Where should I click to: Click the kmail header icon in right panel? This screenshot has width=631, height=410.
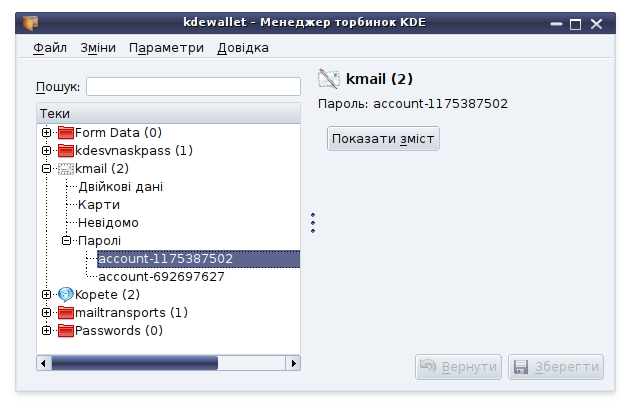pyautogui.click(x=329, y=79)
